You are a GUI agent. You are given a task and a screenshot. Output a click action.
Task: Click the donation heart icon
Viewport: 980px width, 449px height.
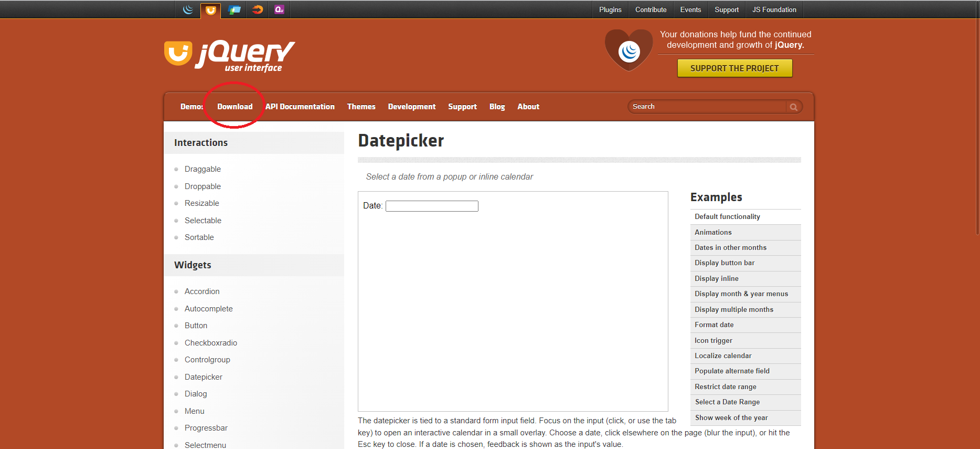(629, 50)
